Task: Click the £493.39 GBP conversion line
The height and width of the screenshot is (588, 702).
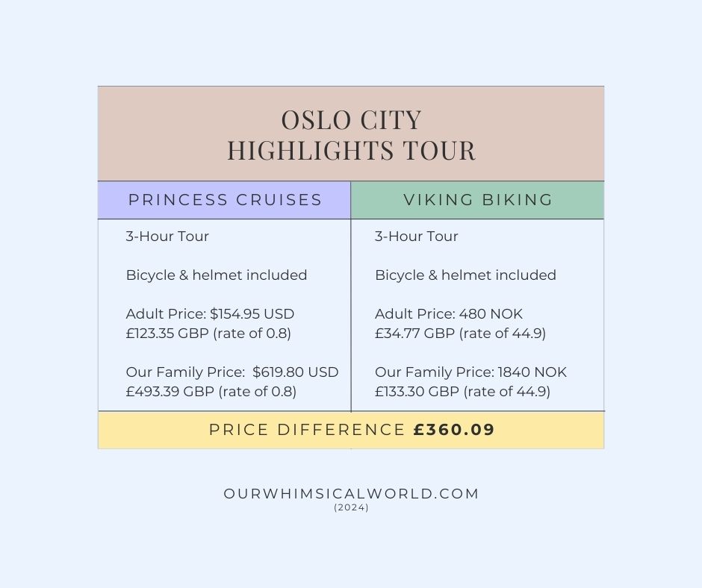Action: click(x=211, y=392)
